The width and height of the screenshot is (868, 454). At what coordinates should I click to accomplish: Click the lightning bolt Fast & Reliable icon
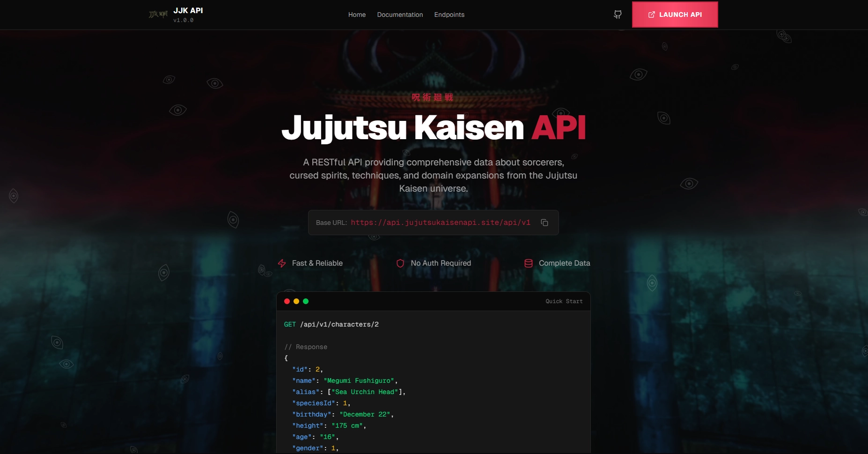click(x=281, y=263)
